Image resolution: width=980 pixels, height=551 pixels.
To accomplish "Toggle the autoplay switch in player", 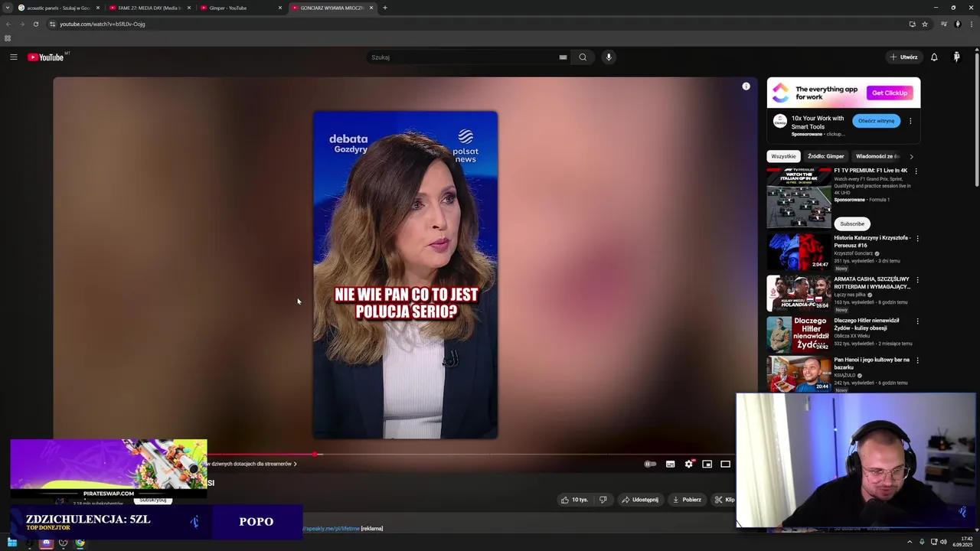I will (x=650, y=464).
